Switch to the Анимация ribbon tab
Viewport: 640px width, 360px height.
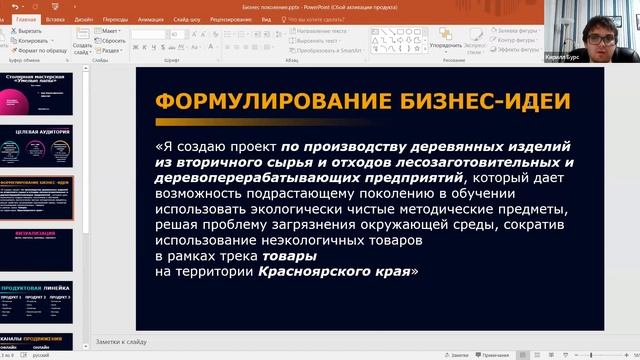coord(151,19)
